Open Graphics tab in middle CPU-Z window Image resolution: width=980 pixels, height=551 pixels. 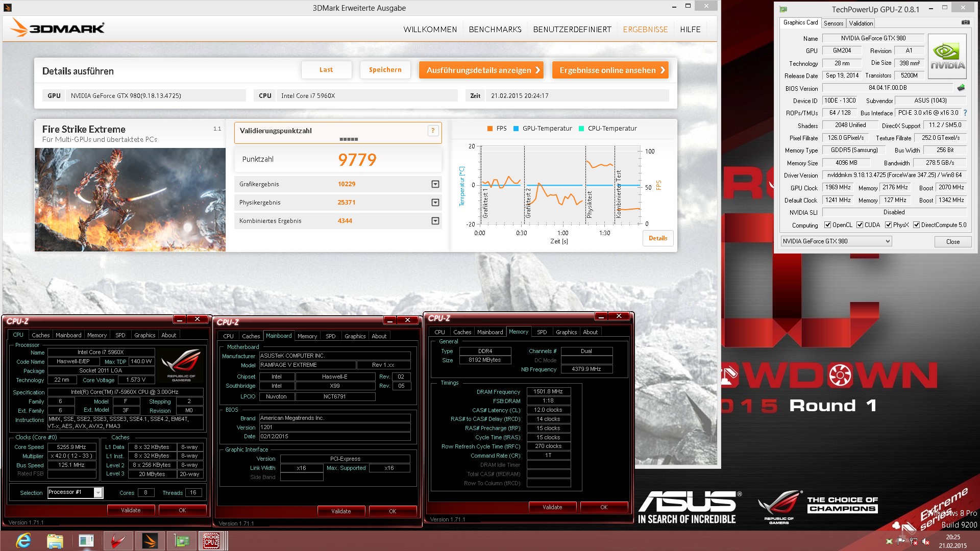[x=355, y=336]
